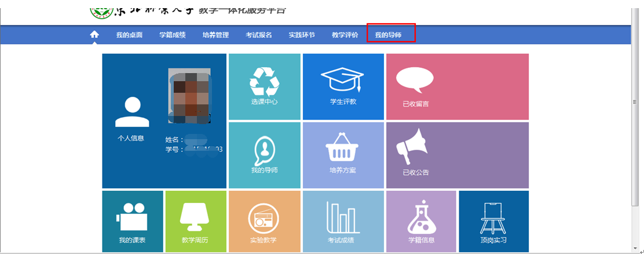Open 学籍成绩 navigation menu item

(173, 35)
